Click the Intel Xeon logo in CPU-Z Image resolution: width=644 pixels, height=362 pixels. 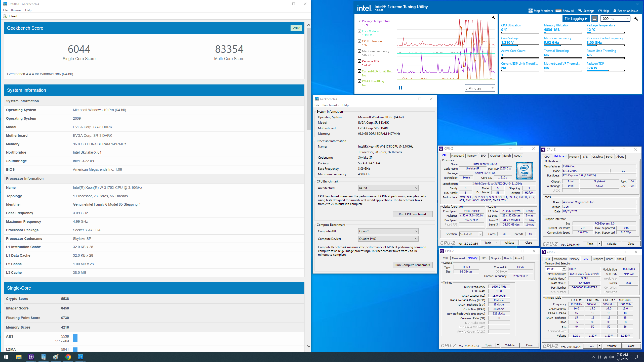[x=524, y=170]
